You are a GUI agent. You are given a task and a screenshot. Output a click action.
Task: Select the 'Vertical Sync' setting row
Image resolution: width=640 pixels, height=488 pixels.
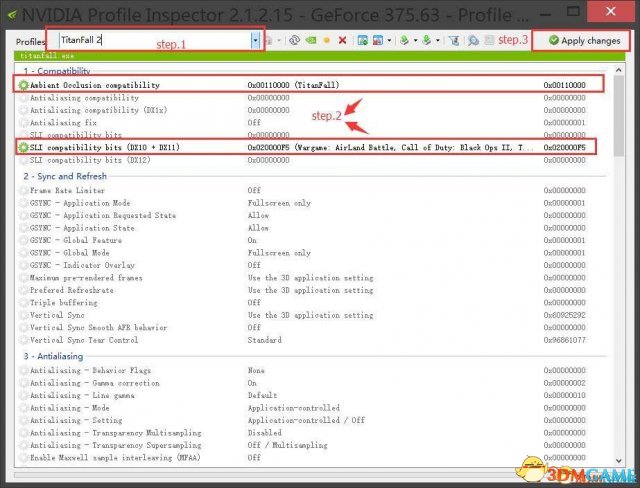point(313,315)
